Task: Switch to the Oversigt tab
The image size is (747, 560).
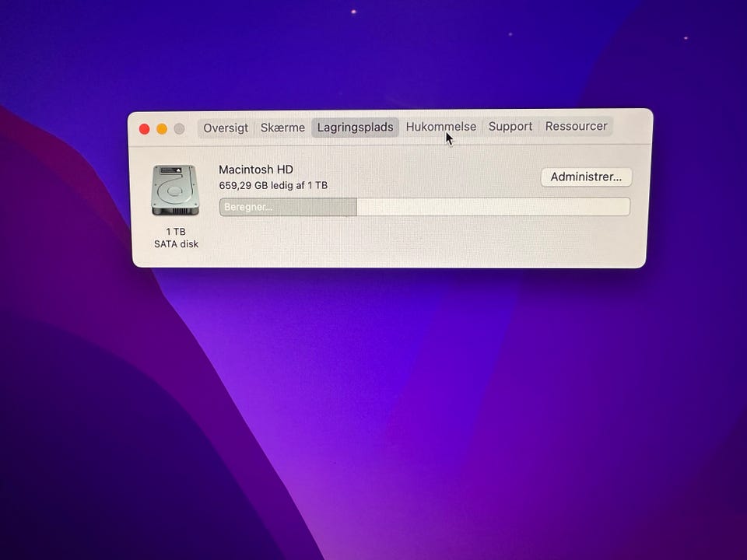Action: pyautogui.click(x=226, y=128)
